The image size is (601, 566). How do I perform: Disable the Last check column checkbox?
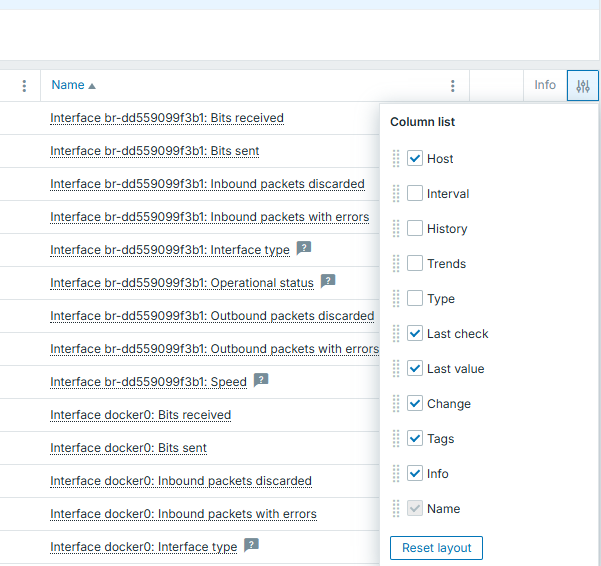pyautogui.click(x=415, y=333)
